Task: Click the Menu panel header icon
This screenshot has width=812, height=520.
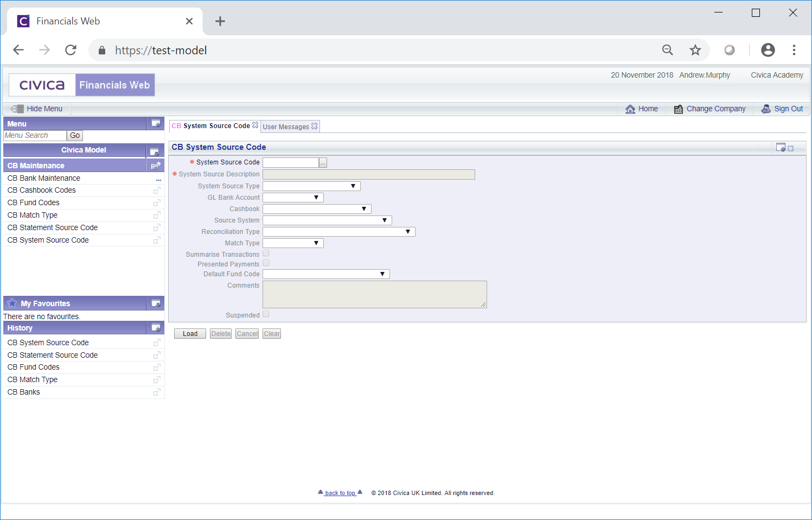Action: coord(156,123)
